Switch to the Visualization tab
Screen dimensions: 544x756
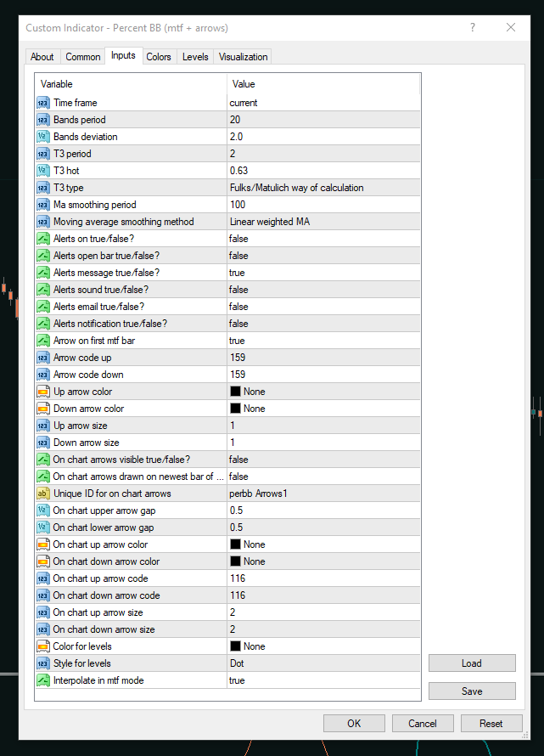coord(243,57)
